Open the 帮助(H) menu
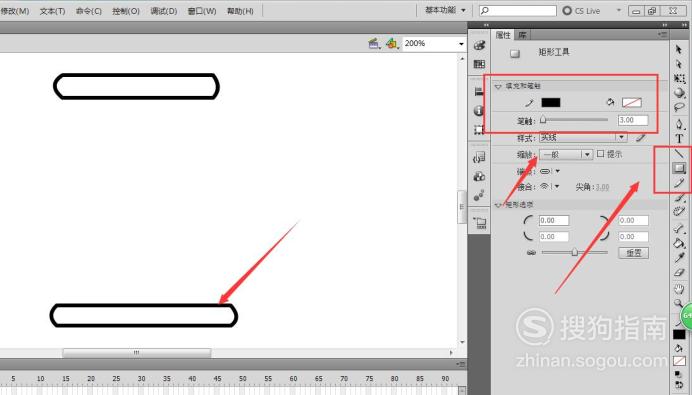 pos(240,11)
